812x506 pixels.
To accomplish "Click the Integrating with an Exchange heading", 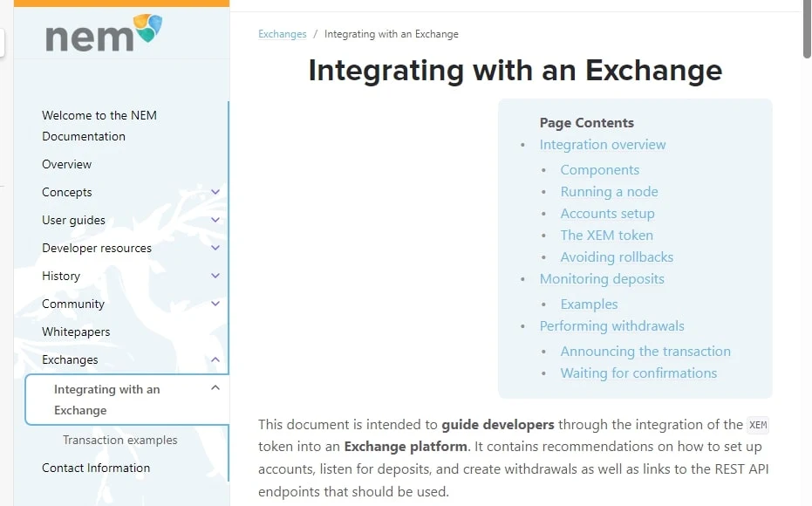I will (515, 70).
